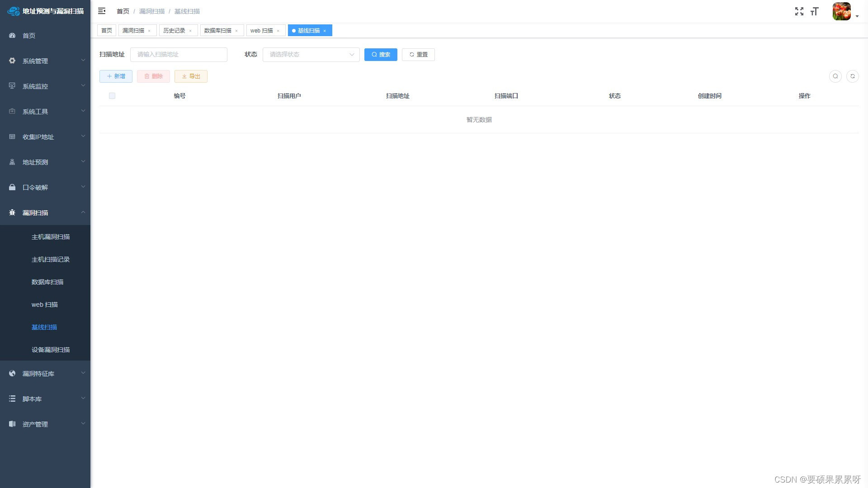Viewport: 868px width, 488px height.
Task: Close the 漏洞扫描 tab
Action: point(149,31)
